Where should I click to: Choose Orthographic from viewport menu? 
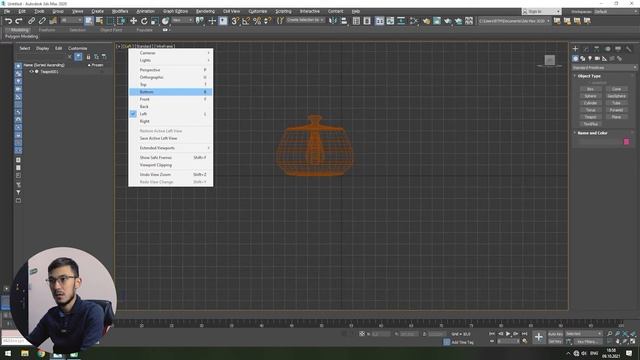click(x=171, y=77)
